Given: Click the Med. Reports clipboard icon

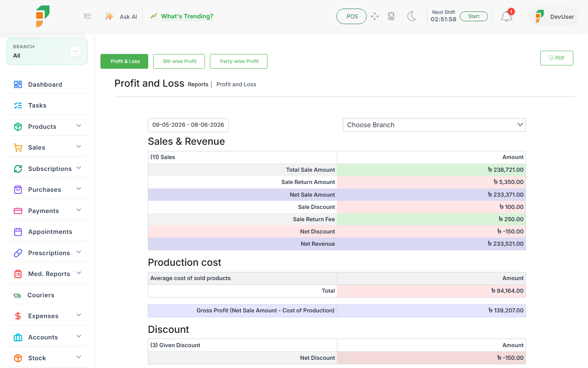Looking at the screenshot, I should [x=18, y=274].
